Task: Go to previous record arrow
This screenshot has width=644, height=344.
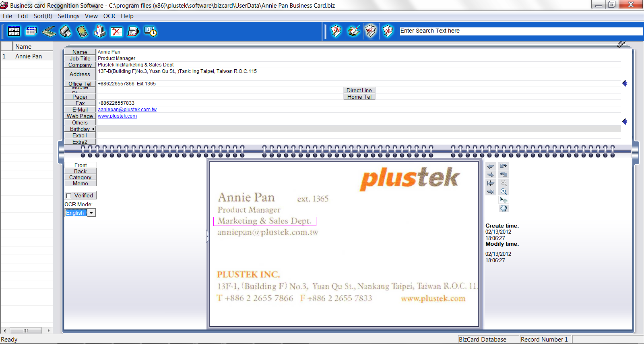Action: click(491, 166)
